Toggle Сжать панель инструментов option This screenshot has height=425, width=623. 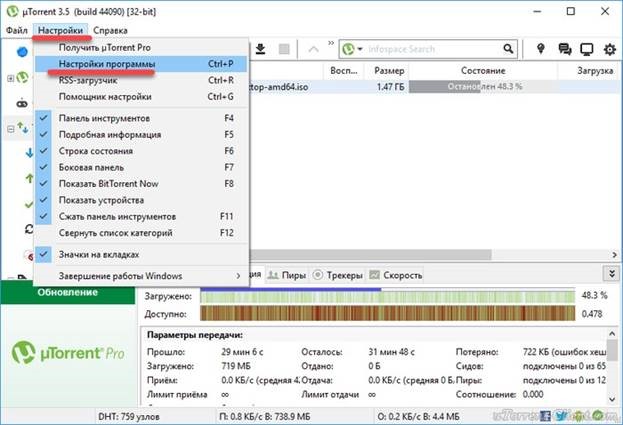click(141, 216)
